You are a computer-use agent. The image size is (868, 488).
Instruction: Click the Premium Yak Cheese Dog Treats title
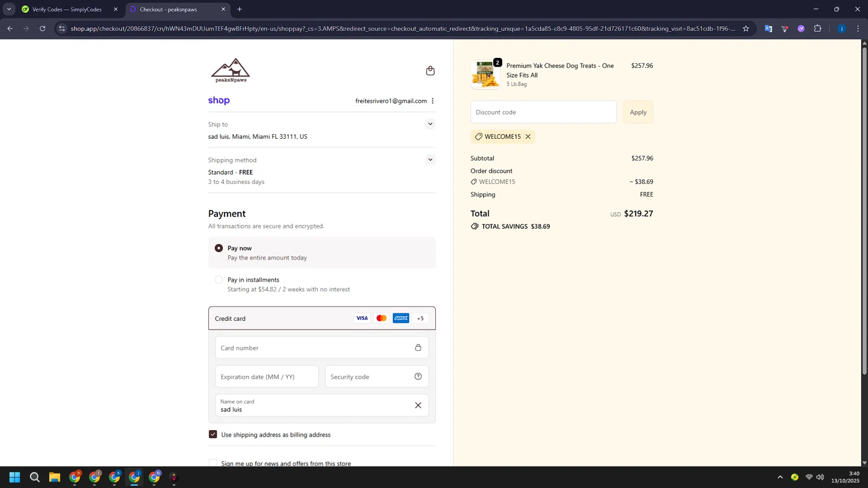click(x=560, y=70)
